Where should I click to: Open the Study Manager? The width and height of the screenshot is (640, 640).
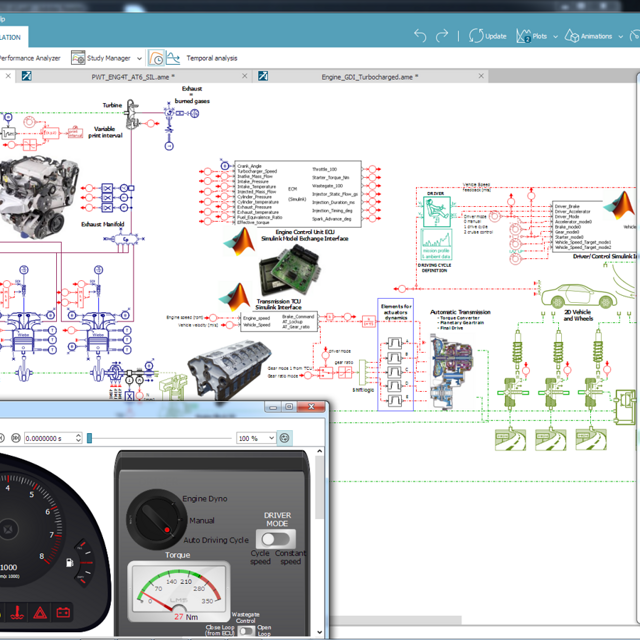pyautogui.click(x=101, y=58)
